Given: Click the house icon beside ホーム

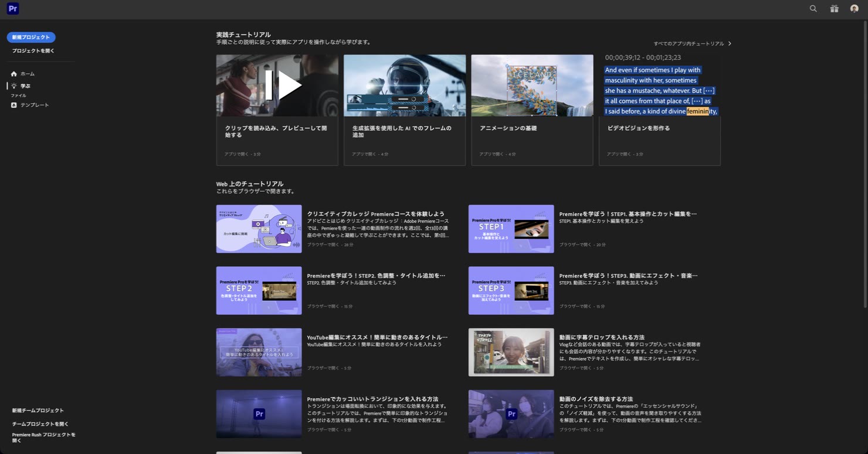Looking at the screenshot, I should (x=14, y=74).
